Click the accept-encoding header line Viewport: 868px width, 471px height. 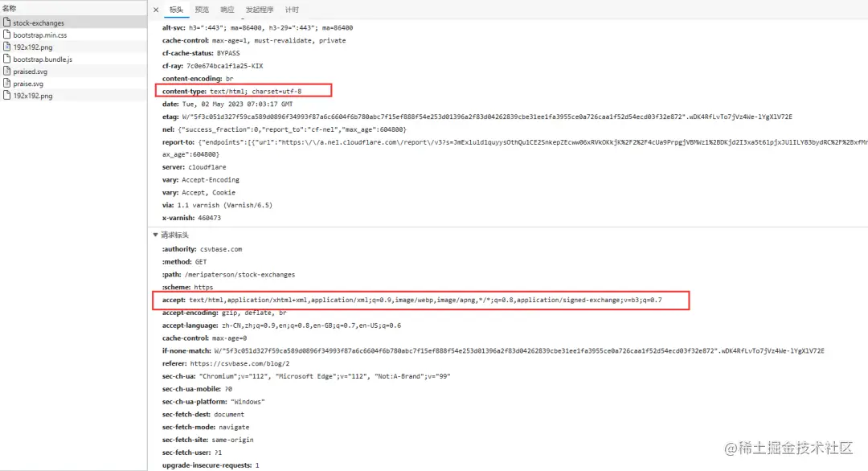[x=224, y=313]
